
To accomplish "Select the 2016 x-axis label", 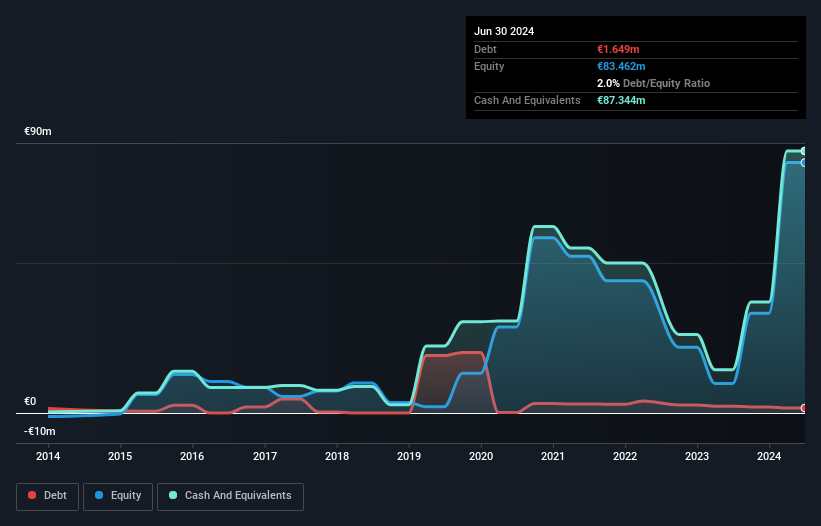I will point(192,456).
